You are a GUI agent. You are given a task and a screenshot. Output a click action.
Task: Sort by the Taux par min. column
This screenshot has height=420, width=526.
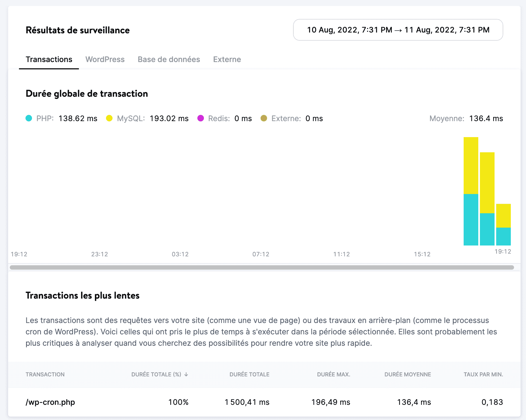[x=483, y=374]
